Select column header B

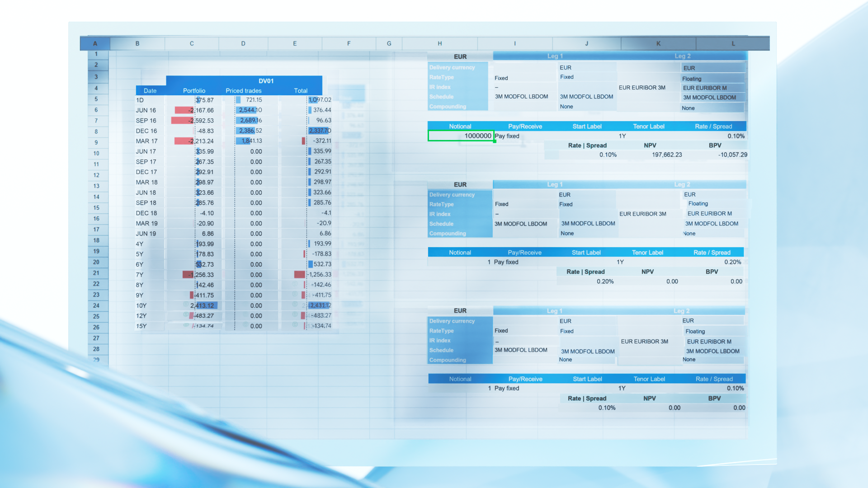(x=137, y=44)
